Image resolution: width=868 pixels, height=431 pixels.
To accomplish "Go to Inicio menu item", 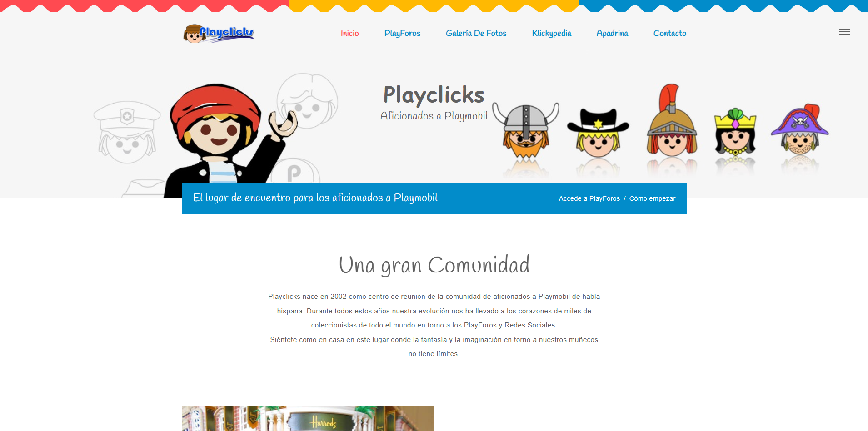I will click(350, 33).
